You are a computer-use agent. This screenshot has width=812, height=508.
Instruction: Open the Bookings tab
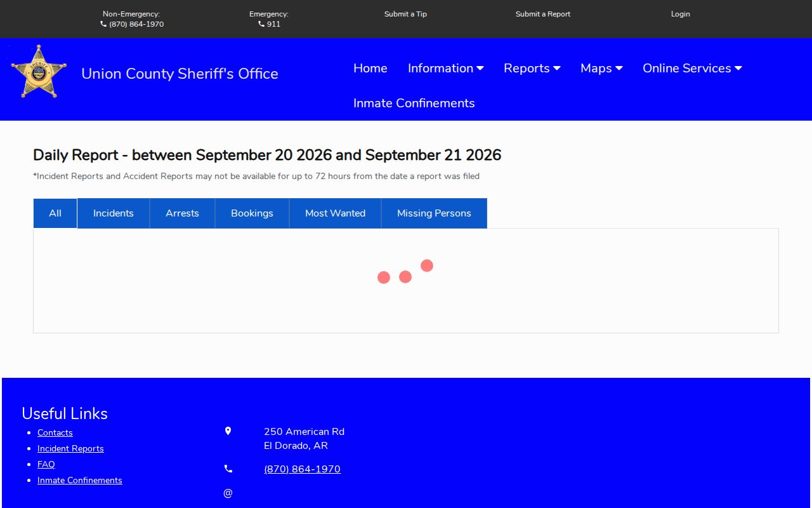[x=252, y=213]
